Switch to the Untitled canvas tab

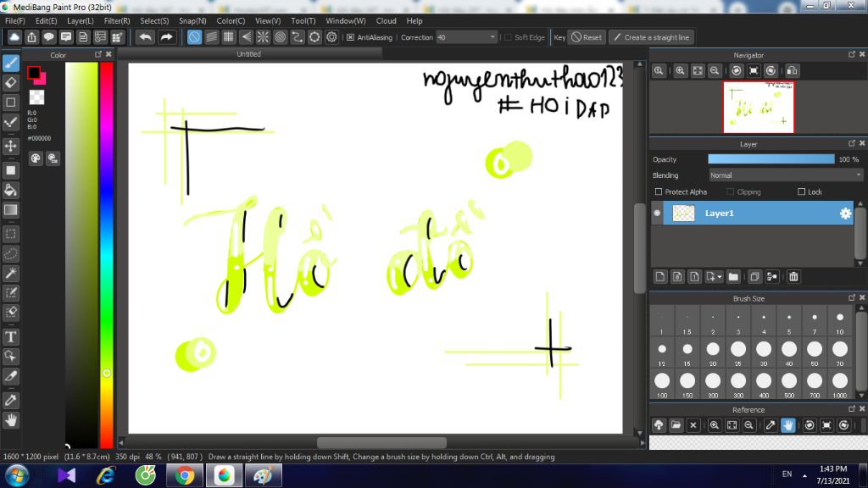pyautogui.click(x=248, y=53)
